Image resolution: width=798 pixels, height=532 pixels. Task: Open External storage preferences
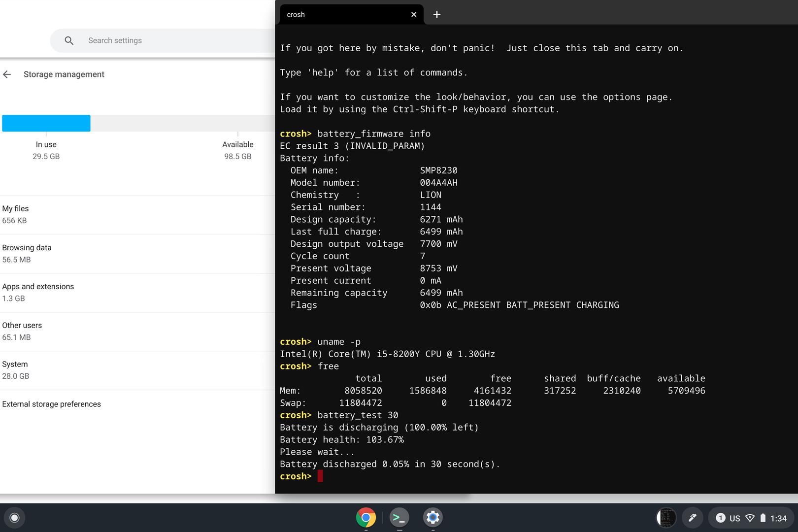(x=137, y=404)
